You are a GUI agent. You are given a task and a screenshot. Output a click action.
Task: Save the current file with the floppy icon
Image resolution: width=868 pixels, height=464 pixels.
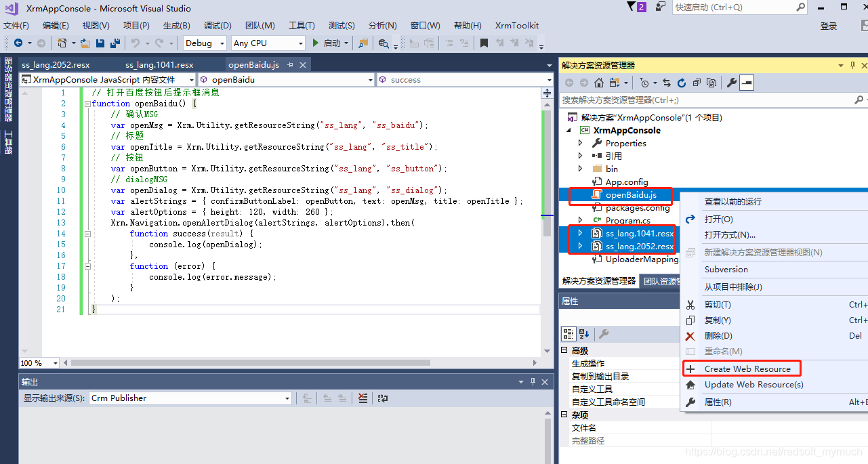coord(100,43)
